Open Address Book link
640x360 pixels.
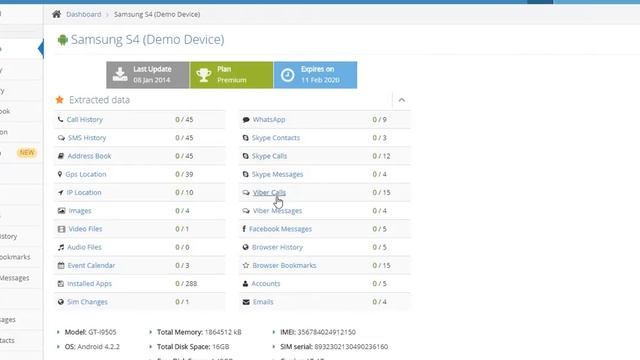coord(89,156)
